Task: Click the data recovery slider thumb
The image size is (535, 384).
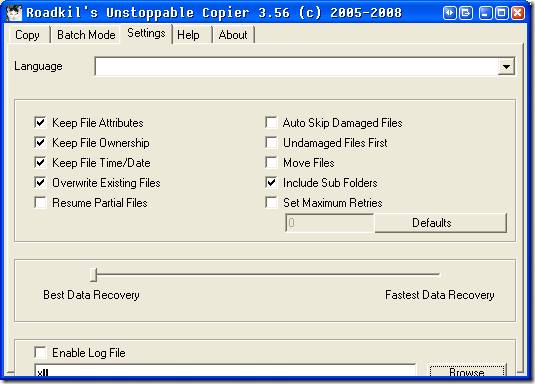Action: pos(93,275)
